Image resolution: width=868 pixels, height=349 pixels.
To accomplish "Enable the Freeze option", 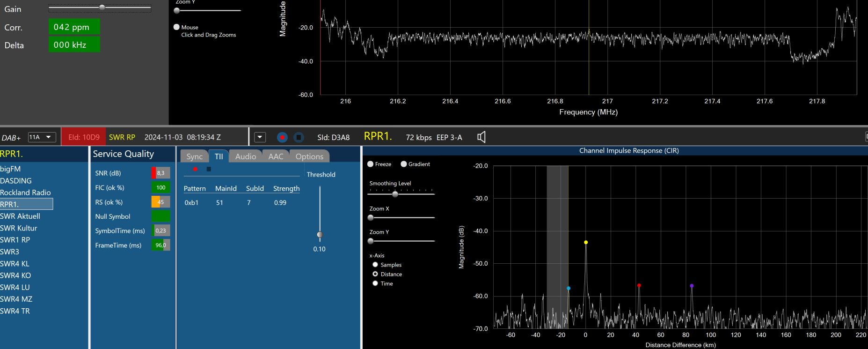I will coord(371,164).
